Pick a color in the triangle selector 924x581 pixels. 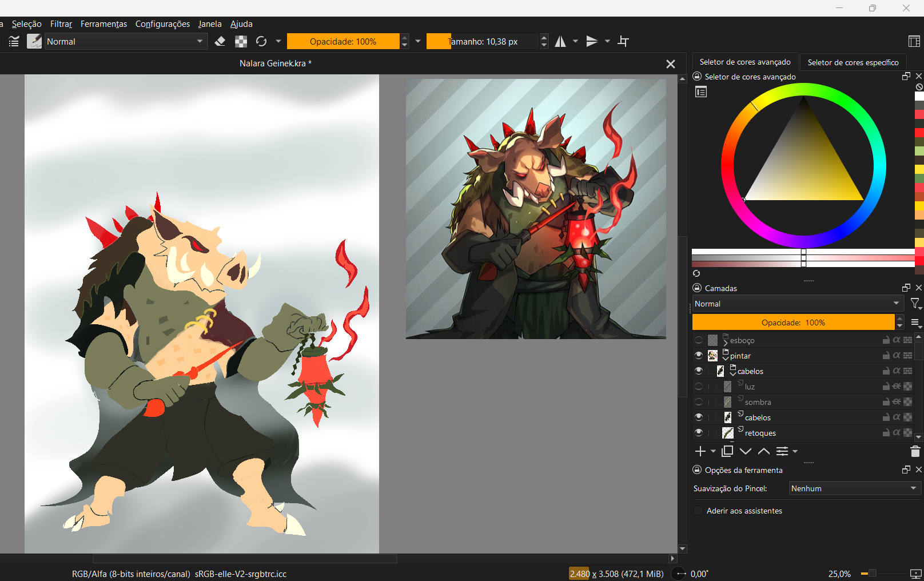pyautogui.click(x=804, y=166)
